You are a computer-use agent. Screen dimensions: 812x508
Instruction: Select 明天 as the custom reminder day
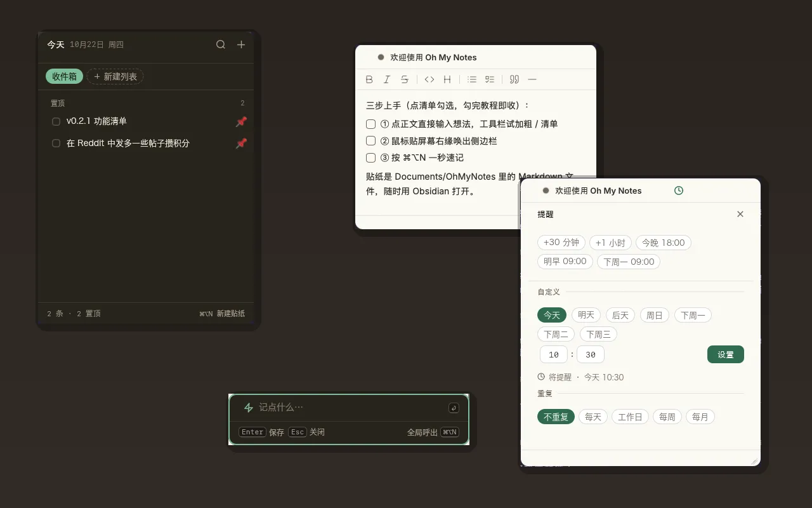(x=586, y=315)
